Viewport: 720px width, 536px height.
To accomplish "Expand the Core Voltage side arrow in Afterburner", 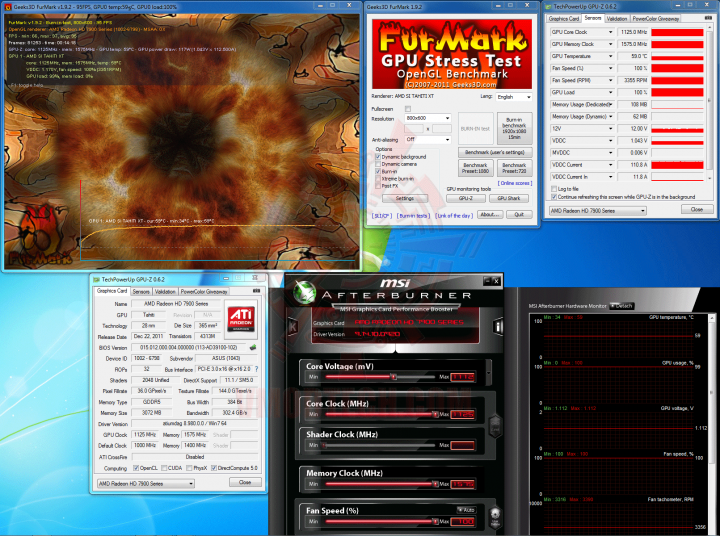I will [489, 372].
